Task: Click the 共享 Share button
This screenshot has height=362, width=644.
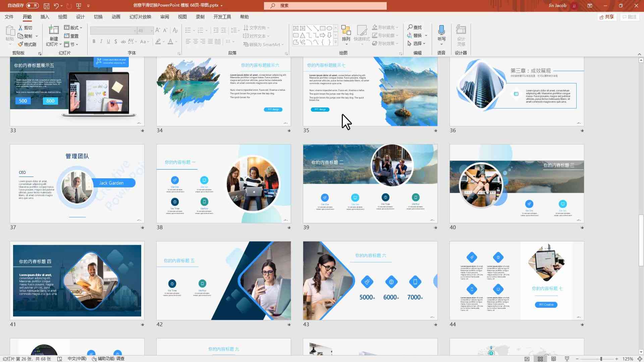Action: (607, 17)
